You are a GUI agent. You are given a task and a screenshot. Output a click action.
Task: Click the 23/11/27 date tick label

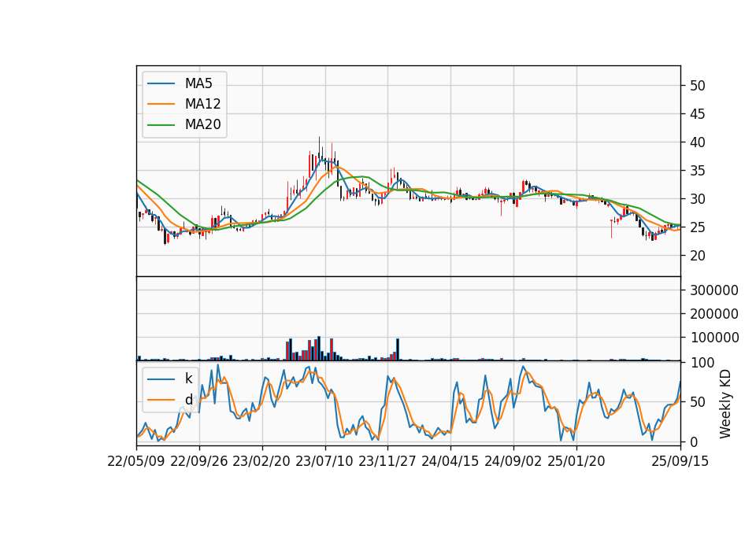tap(387, 461)
